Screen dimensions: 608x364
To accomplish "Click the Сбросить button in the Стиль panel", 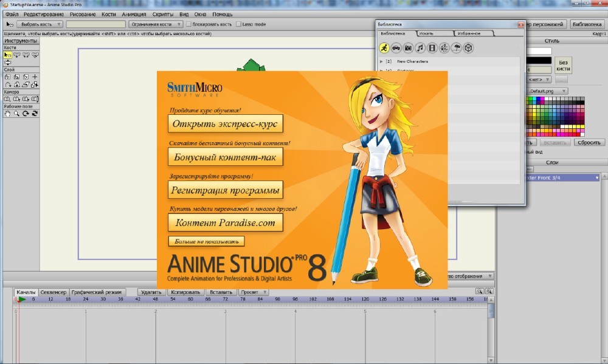I will (x=589, y=143).
